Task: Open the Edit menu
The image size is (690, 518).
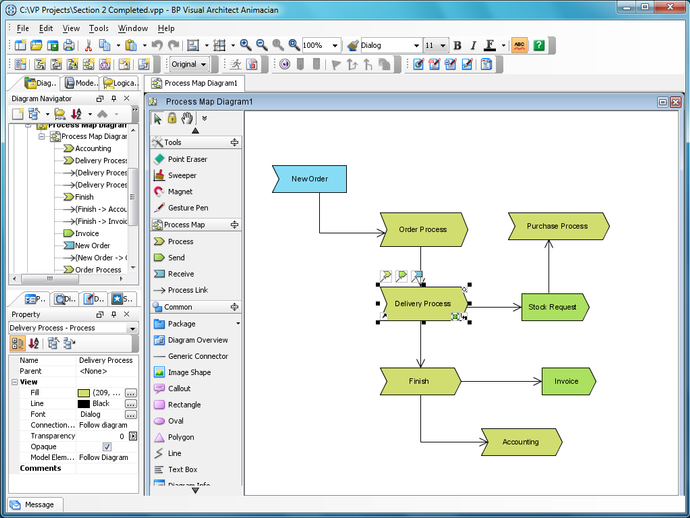Action: point(46,28)
